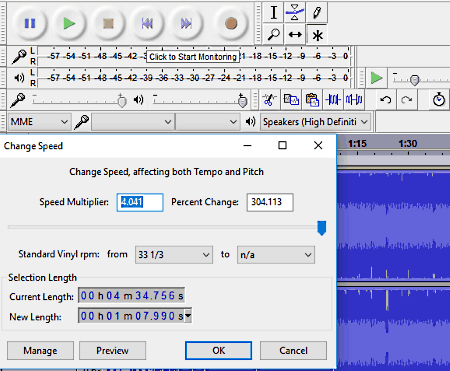The image size is (450, 371).
Task: Adjust the recording volume slider
Action: point(122,101)
